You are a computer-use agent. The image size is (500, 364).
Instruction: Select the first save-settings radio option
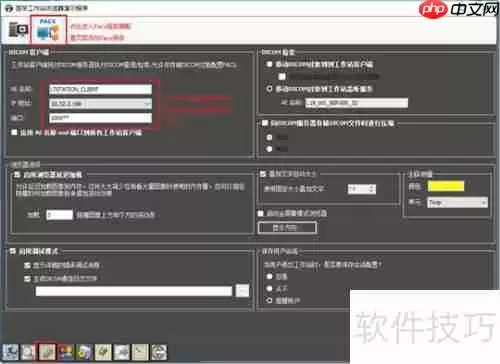point(269,276)
